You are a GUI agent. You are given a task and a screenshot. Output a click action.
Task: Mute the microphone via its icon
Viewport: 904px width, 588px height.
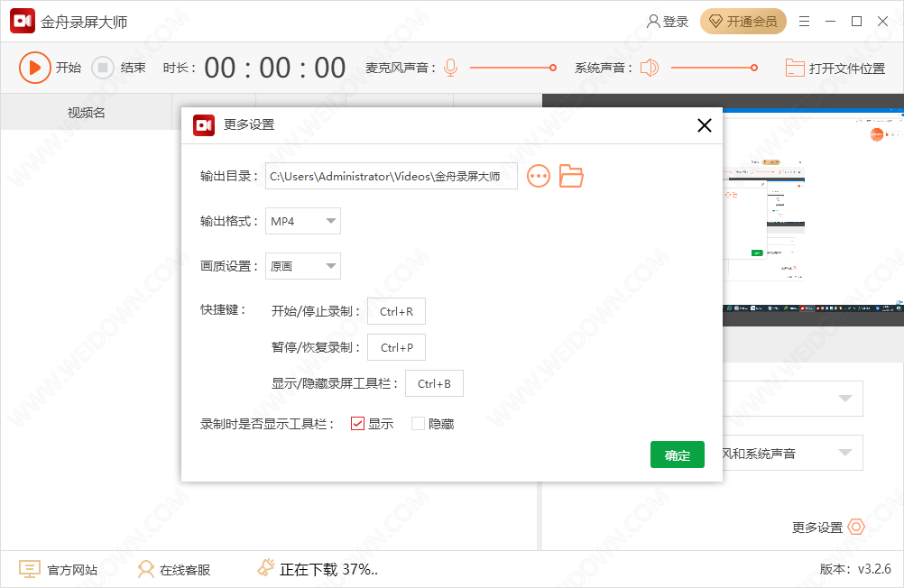[451, 68]
